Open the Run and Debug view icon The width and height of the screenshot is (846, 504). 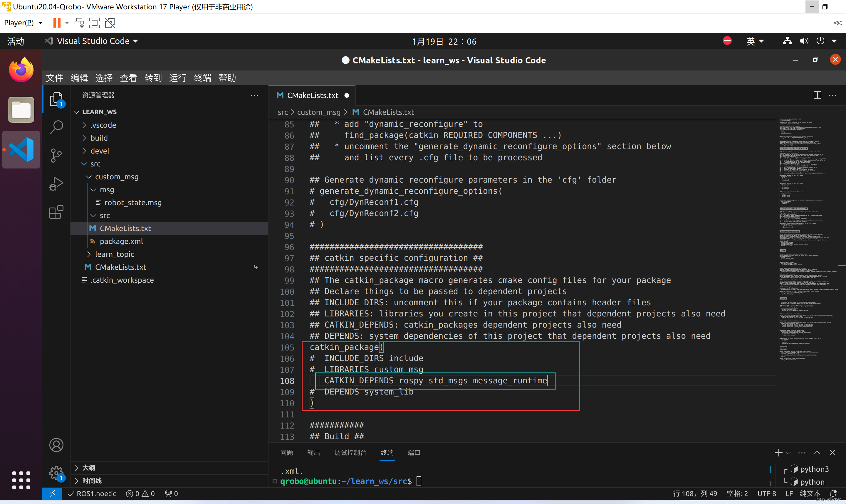point(56,184)
